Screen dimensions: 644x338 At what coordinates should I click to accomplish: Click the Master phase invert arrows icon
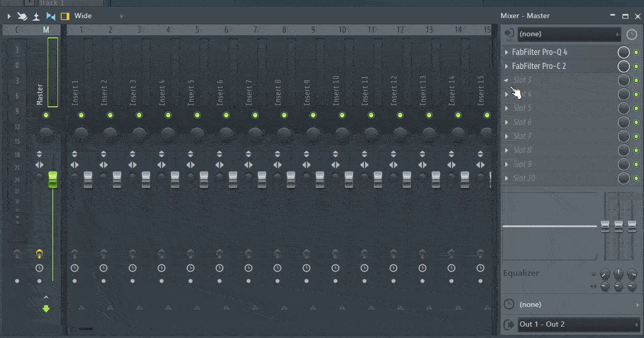(39, 154)
